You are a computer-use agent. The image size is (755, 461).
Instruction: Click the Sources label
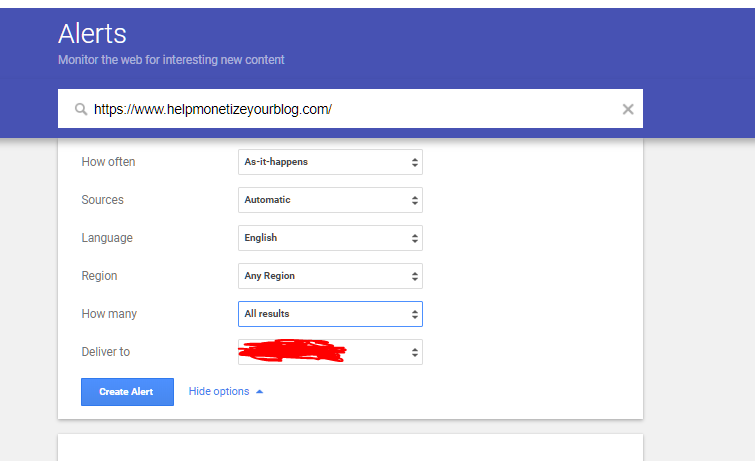103,200
